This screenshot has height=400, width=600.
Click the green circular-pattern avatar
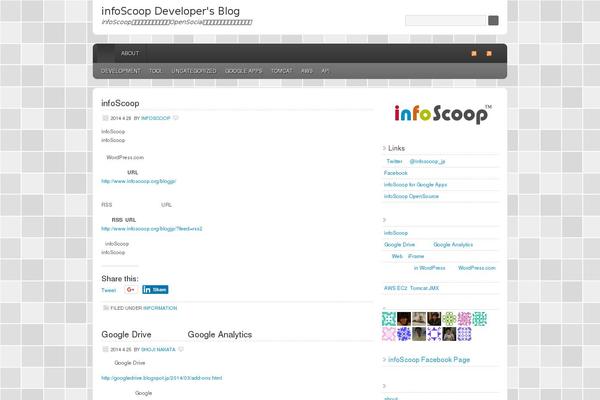(x=449, y=318)
